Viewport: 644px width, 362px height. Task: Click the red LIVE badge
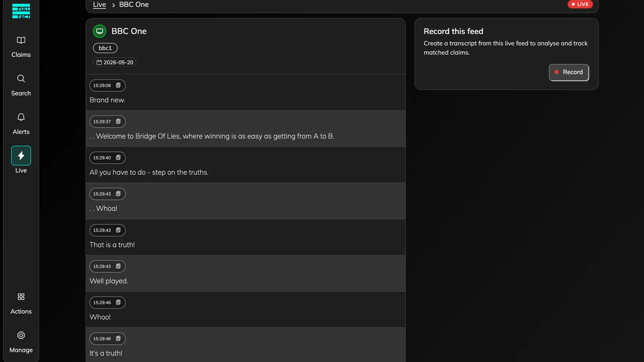tap(580, 4)
